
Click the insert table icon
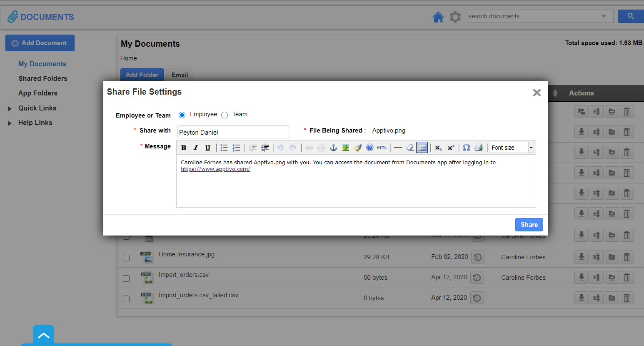pyautogui.click(x=422, y=148)
